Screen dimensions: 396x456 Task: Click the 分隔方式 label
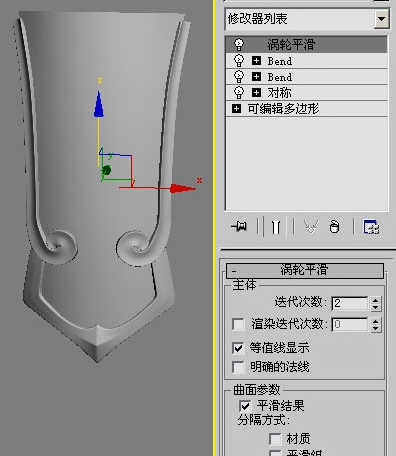264,420
